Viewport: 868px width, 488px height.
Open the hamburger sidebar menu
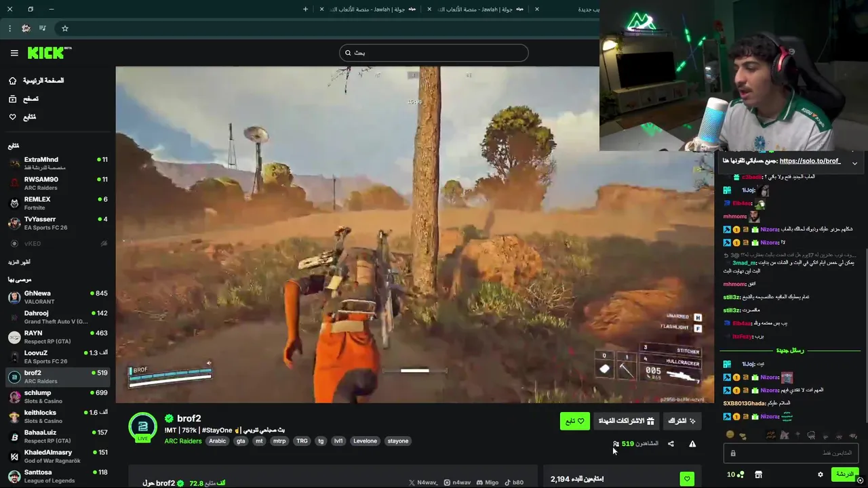point(14,53)
